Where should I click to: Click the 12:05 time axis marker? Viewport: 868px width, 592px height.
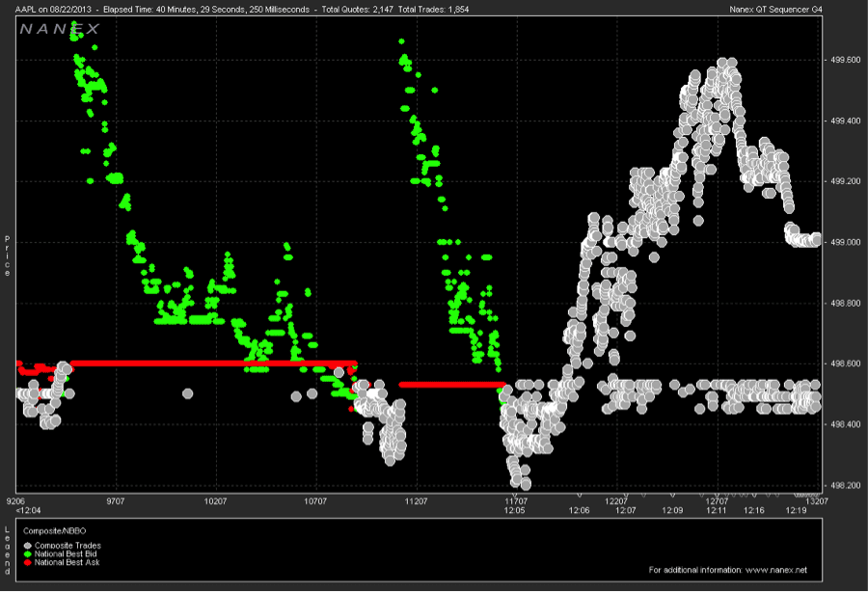point(514,510)
